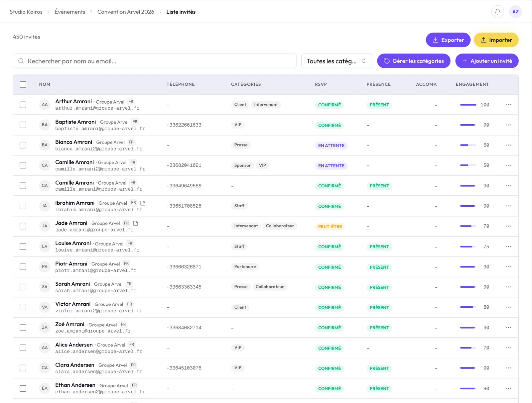532x403 pixels.
Task: Check the box for Baptiste Amrani
Action: 23,125
